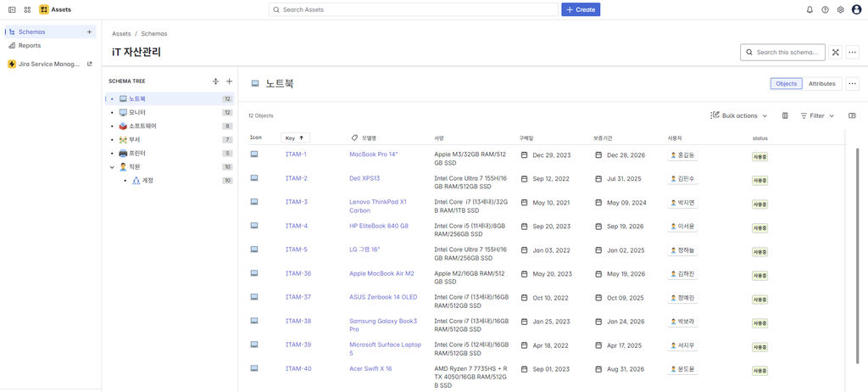868x392 pixels.
Task: Open the user profile avatar
Action: pyautogui.click(x=856, y=9)
